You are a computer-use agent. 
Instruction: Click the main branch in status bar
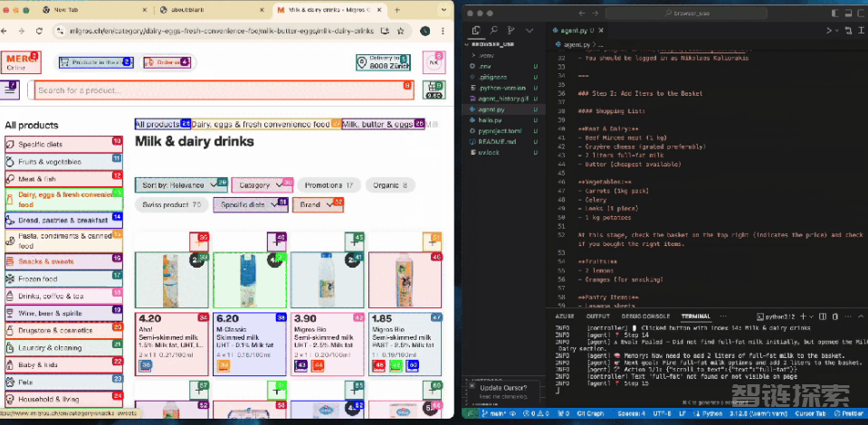point(492,413)
